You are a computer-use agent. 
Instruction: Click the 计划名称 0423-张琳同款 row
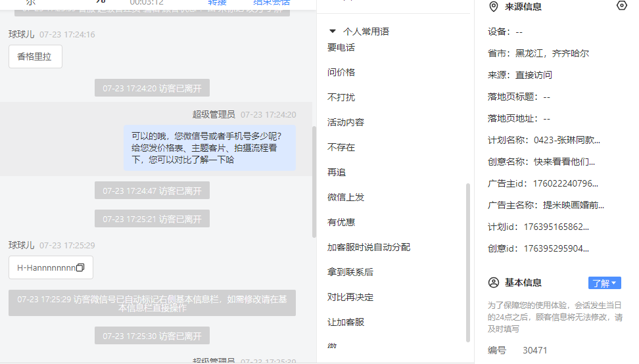tap(544, 140)
